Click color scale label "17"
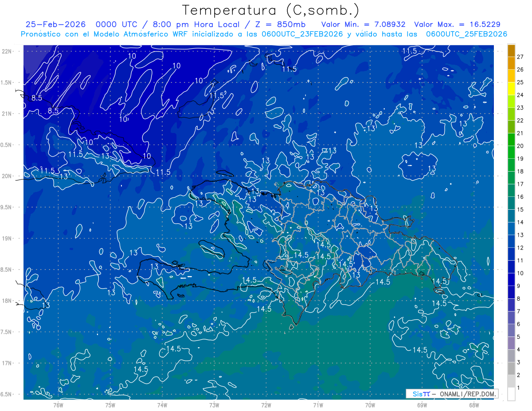Screen dimensions: 532x411 [x=520, y=184]
